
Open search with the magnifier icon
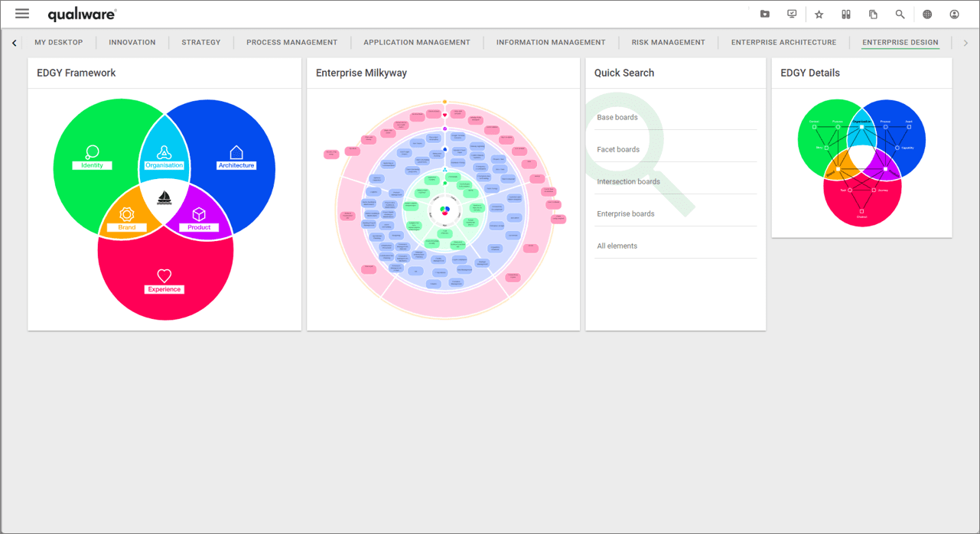(x=900, y=15)
